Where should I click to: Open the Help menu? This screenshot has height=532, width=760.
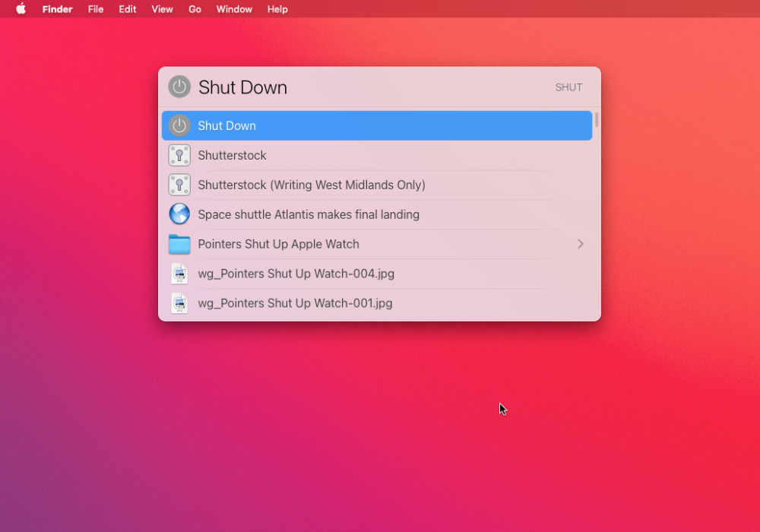(277, 9)
